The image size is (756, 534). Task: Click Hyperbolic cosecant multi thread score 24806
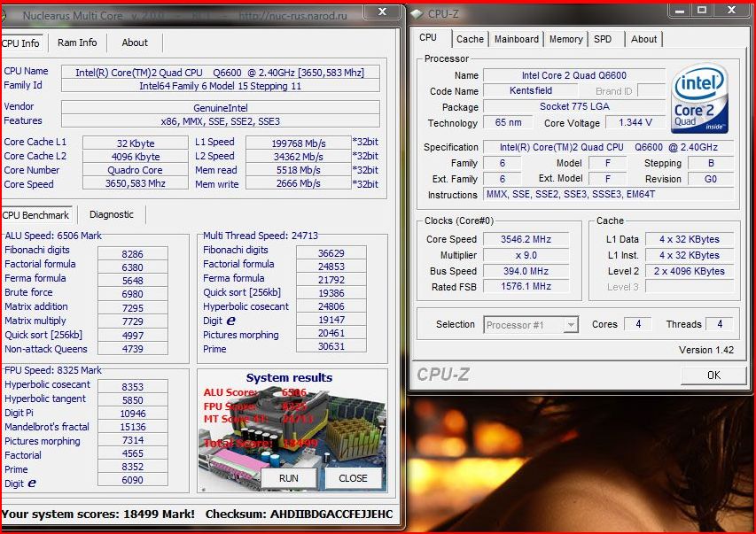(331, 306)
